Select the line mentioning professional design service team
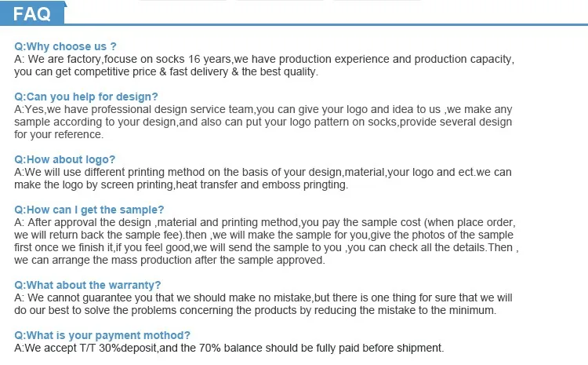588x365 pixels. point(264,110)
